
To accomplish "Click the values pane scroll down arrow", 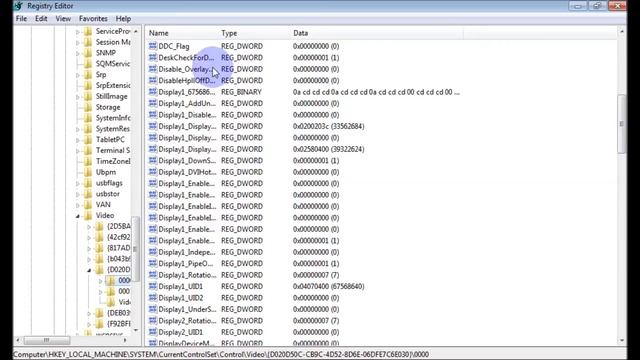I will pyautogui.click(x=622, y=340).
